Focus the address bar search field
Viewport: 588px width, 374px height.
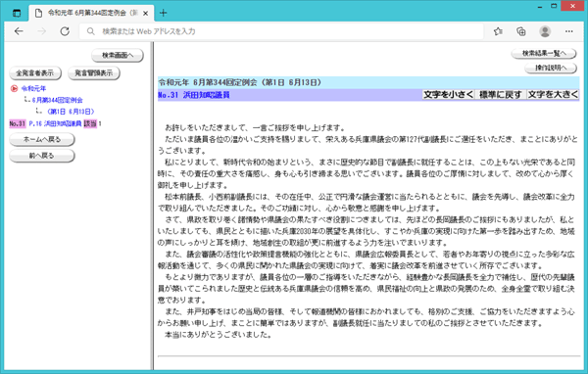click(x=281, y=31)
